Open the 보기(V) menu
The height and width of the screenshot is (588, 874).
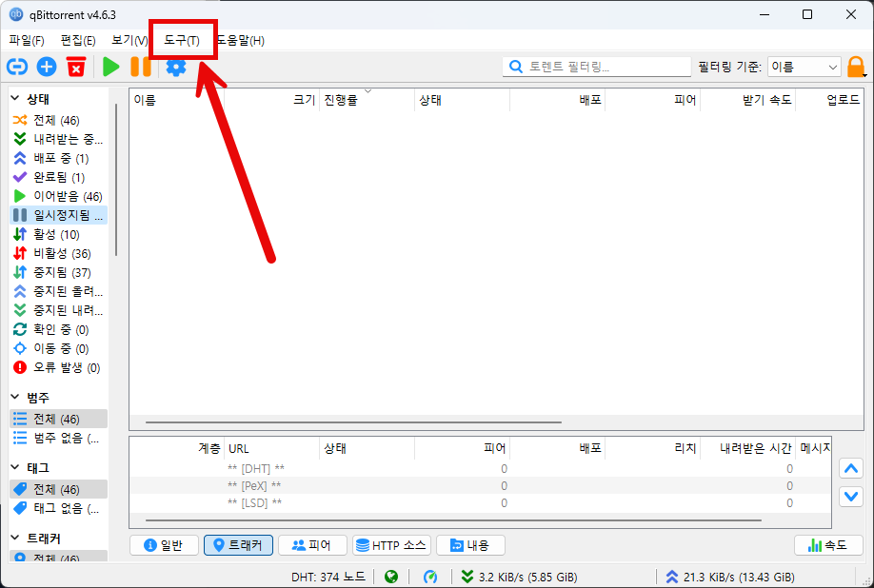click(x=129, y=40)
